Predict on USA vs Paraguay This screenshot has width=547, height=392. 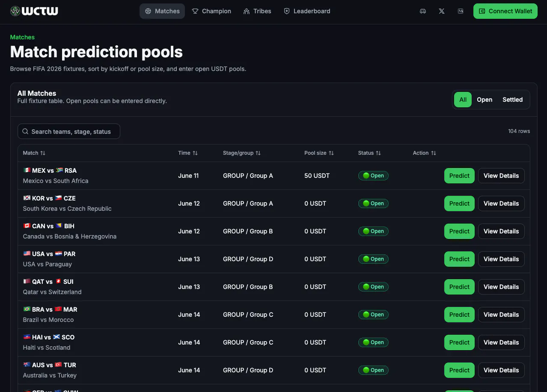(459, 259)
